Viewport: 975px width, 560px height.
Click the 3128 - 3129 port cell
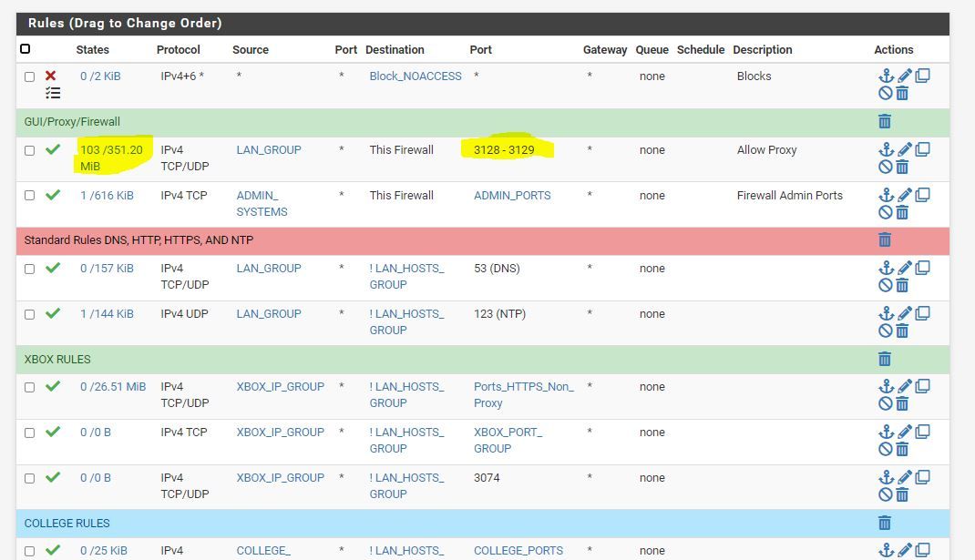coord(504,150)
